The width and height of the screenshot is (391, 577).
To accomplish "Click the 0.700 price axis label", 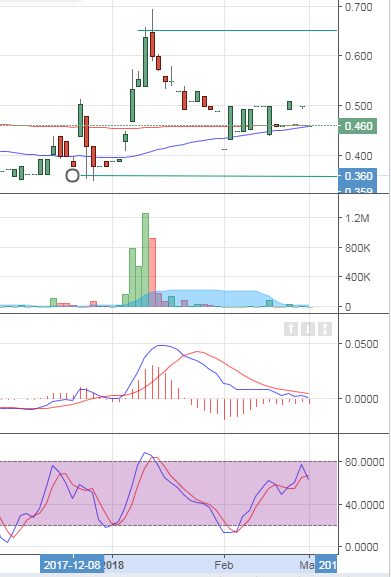I will click(358, 7).
